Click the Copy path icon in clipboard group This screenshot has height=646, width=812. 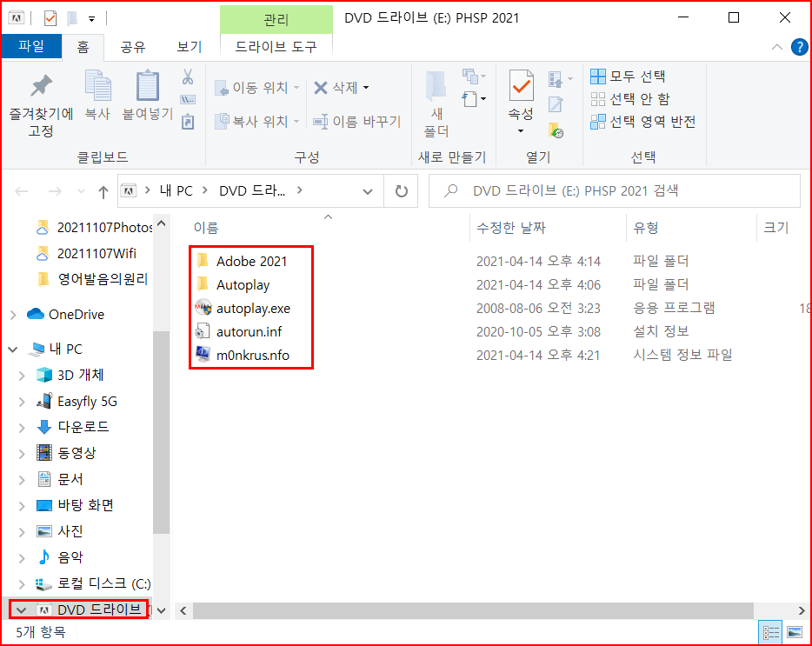(188, 99)
